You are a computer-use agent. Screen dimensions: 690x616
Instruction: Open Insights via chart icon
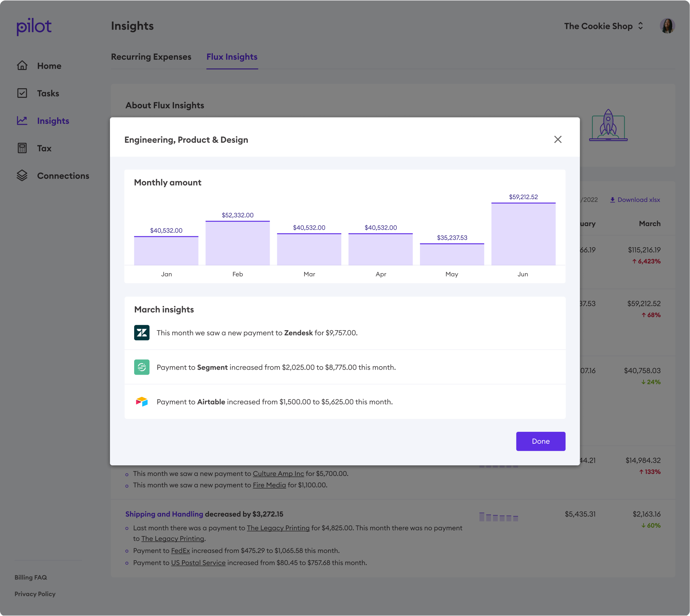click(x=22, y=120)
